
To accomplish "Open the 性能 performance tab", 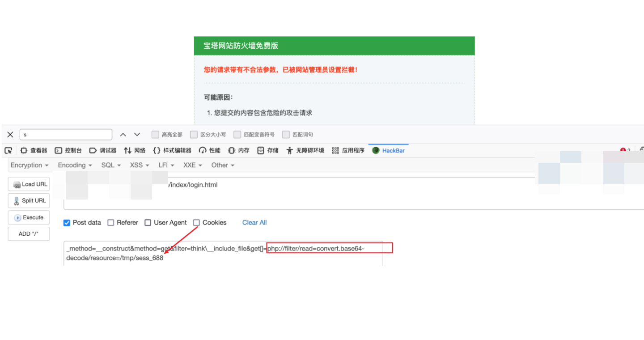I will (x=210, y=150).
